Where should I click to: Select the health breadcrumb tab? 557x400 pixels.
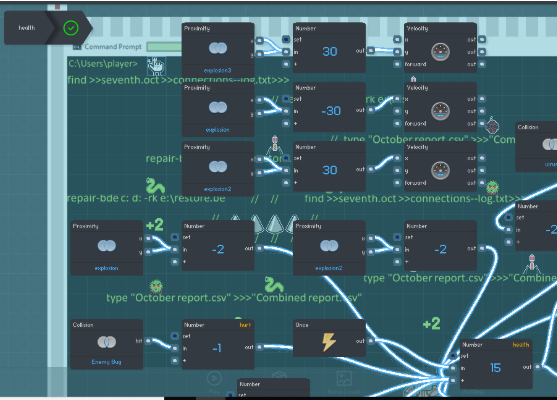(x=27, y=28)
